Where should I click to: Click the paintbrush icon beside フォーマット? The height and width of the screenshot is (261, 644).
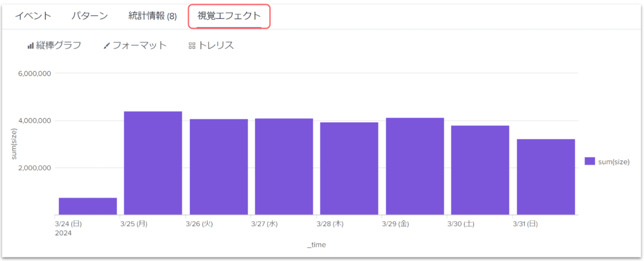[x=107, y=46]
